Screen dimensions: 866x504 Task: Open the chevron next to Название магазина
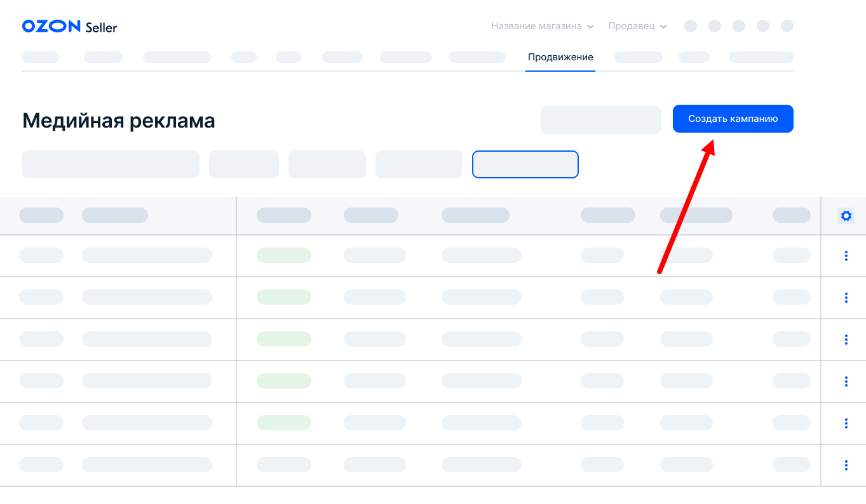pos(592,26)
